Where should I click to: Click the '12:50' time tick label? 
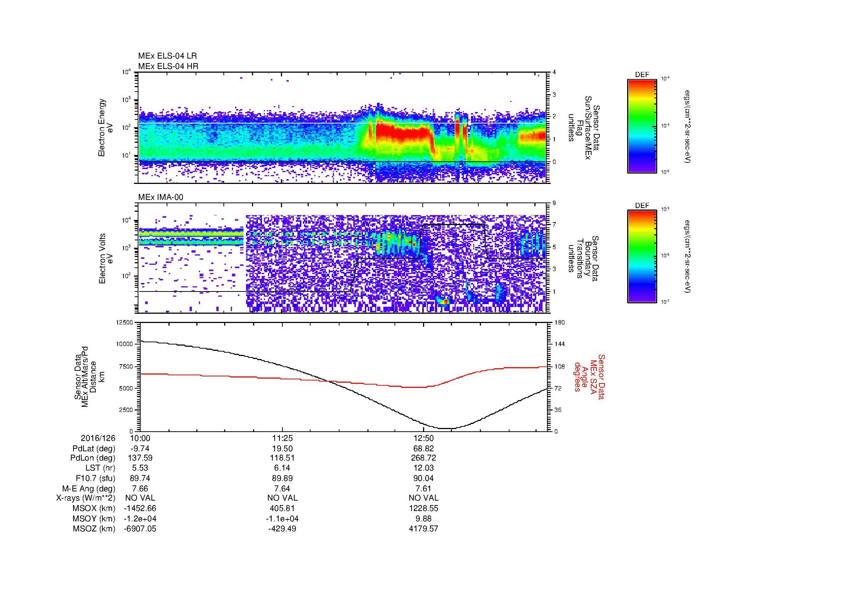[x=423, y=438]
